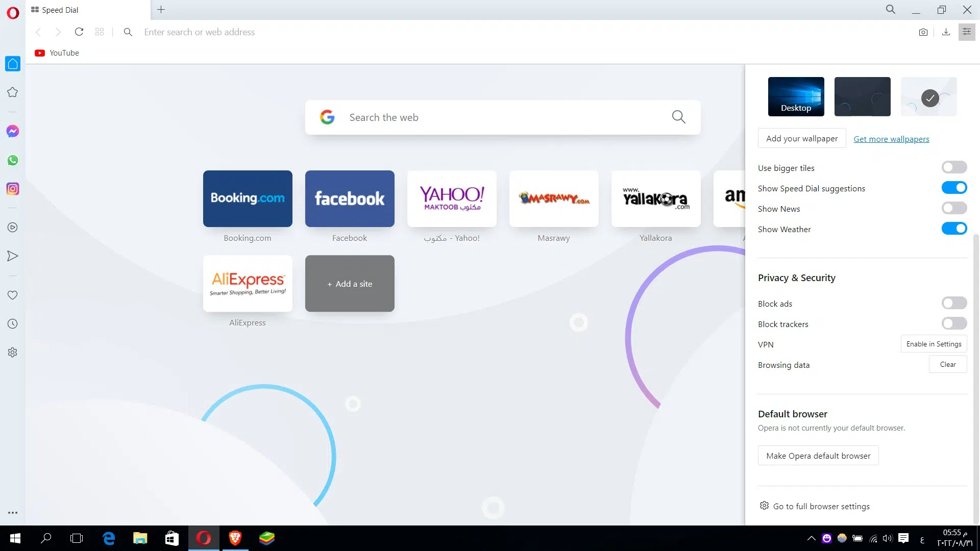Select the Desktop wallpaper thumbnail
Viewport: 980px width, 551px height.
[x=796, y=96]
